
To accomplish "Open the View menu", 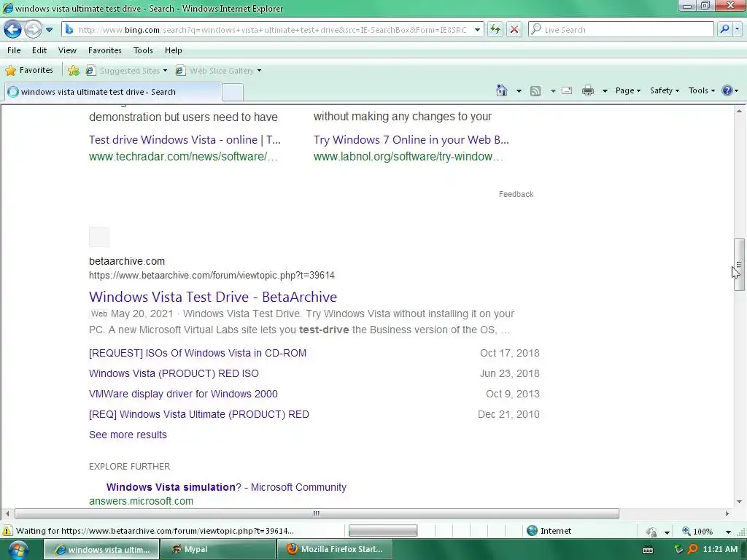I will coord(67,50).
